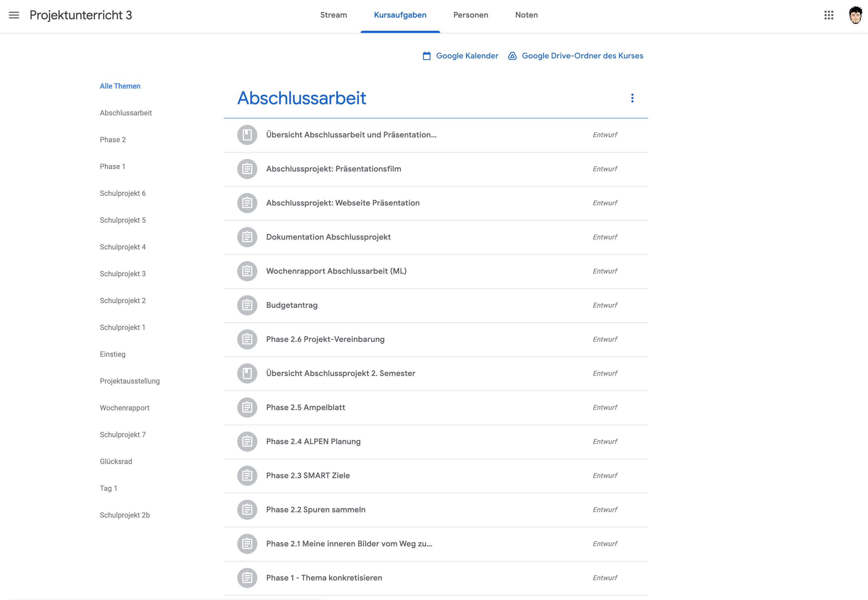Select the Schulprojekt 3 topic
This screenshot has width=868, height=600.
pyautogui.click(x=123, y=274)
